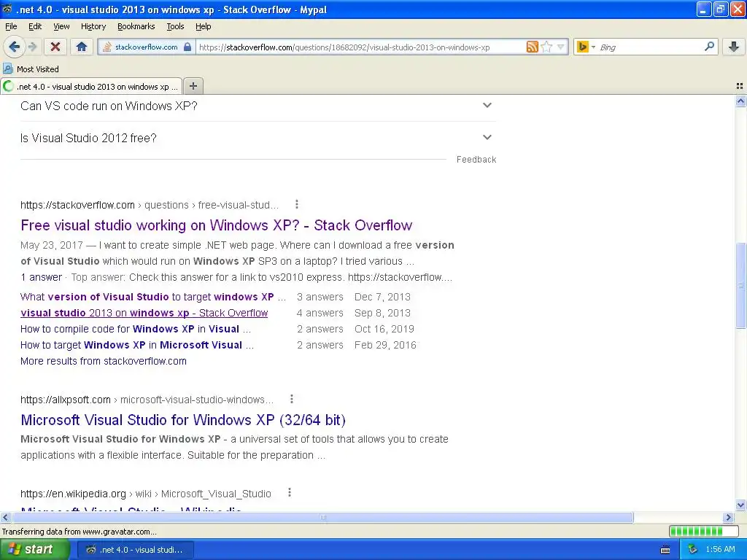Open 'Free visual studio working on Windows XP?' result
Screen dimensions: 747x560
pyautogui.click(x=216, y=225)
